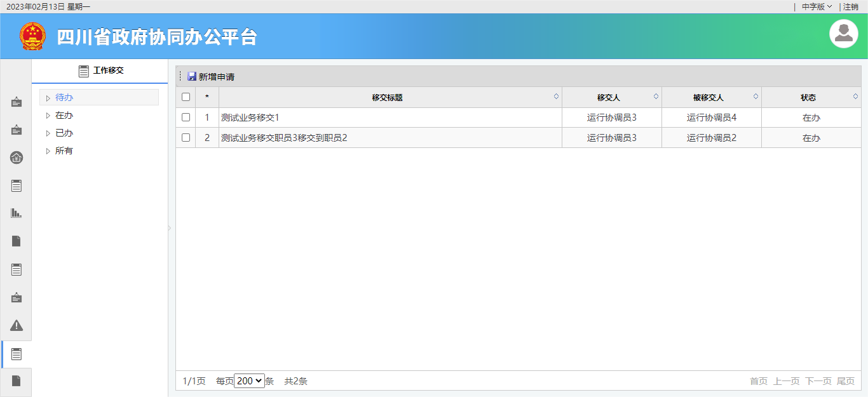Viewport: 868px width, 397px height.
Task: Click the home upload circle sidebar icon
Action: pos(17,158)
